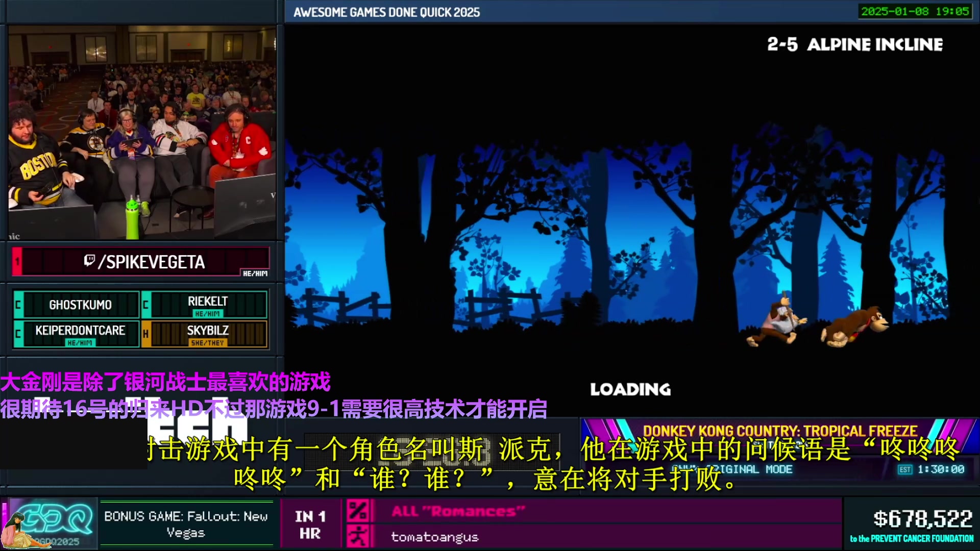Click the estimate time 1:30:00
This screenshot has height=551, width=980.
(941, 469)
